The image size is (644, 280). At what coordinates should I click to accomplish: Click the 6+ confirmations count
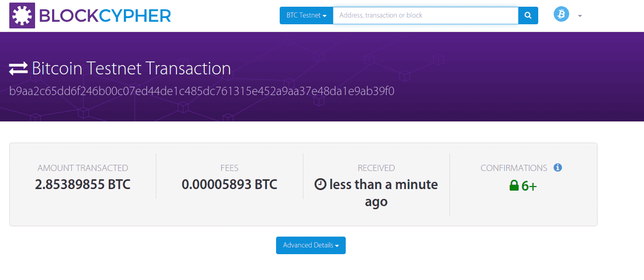coord(529,186)
